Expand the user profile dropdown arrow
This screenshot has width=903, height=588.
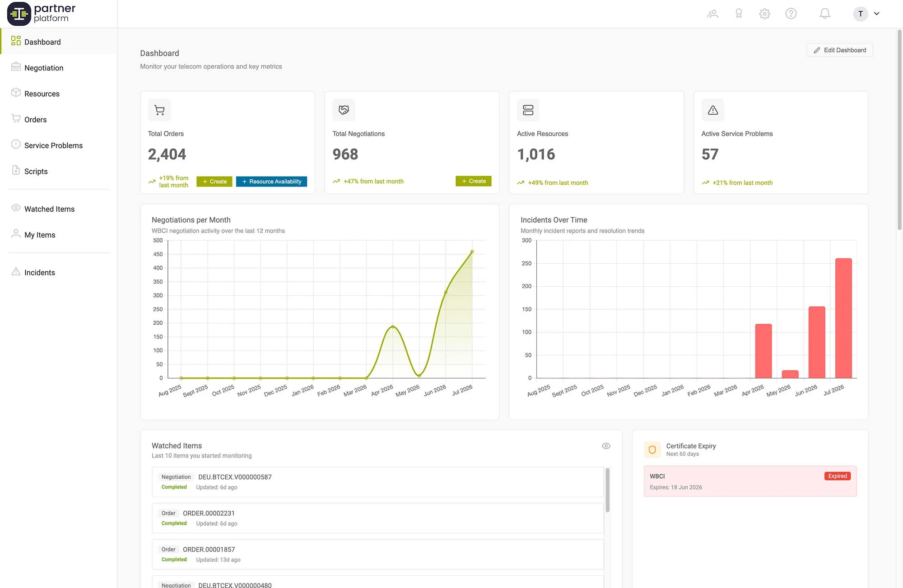(876, 14)
